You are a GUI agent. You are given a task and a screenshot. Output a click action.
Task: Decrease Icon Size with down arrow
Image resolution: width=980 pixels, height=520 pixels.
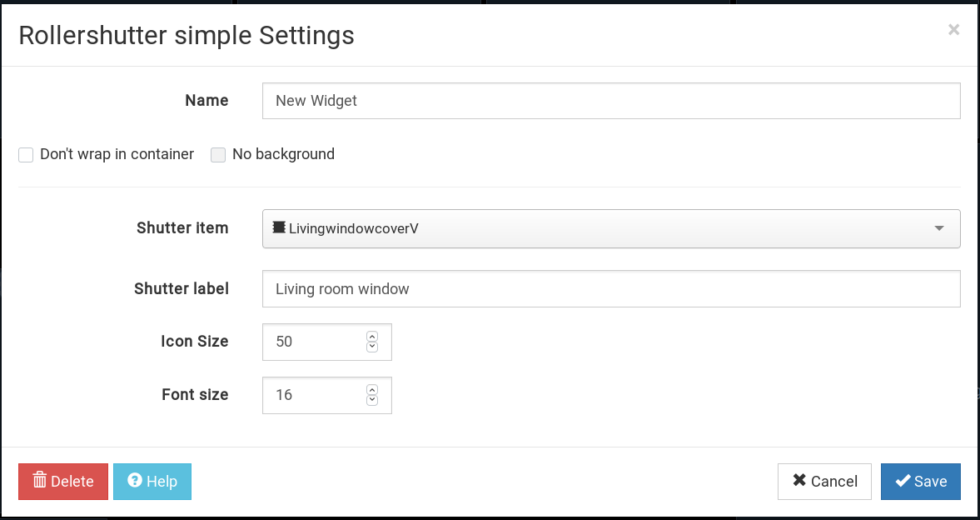tap(372, 347)
